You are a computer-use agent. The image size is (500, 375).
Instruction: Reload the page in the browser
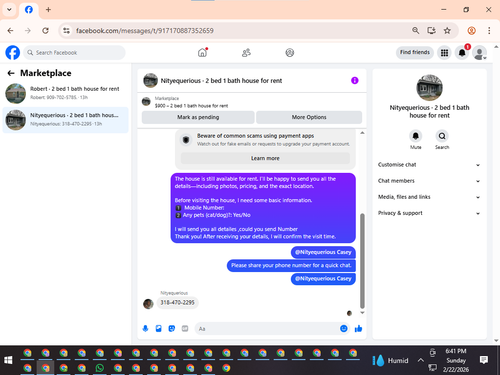point(45,31)
